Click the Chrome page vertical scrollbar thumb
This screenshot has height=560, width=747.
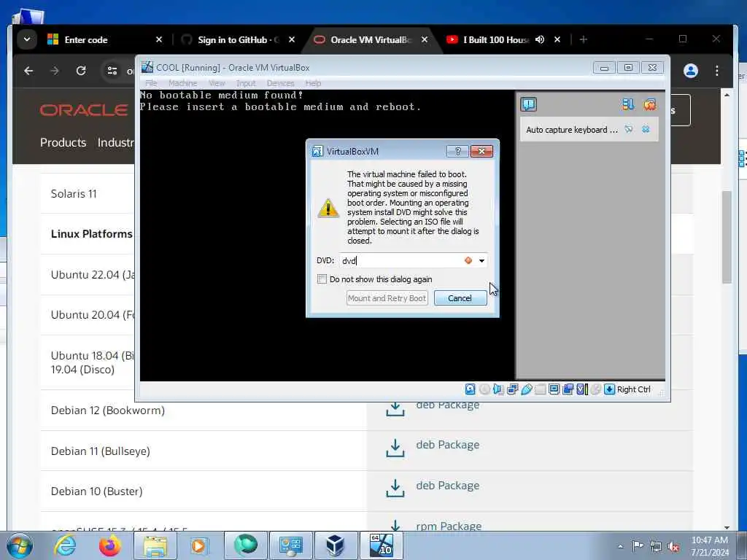click(727, 237)
